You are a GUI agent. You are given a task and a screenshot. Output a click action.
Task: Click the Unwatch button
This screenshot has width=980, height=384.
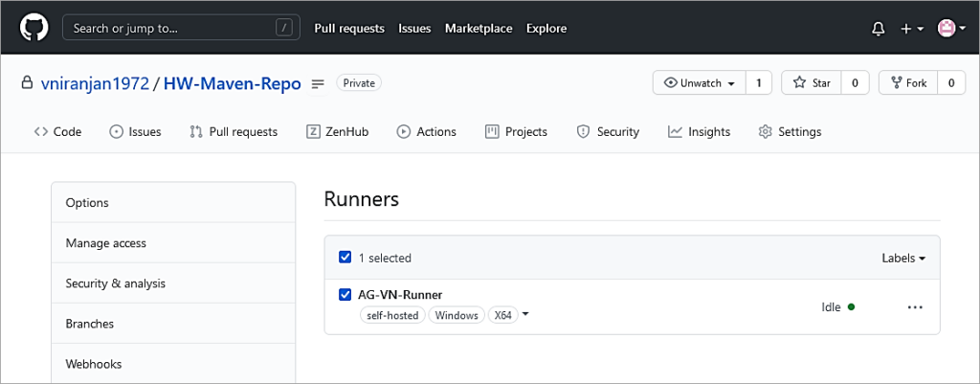699,82
